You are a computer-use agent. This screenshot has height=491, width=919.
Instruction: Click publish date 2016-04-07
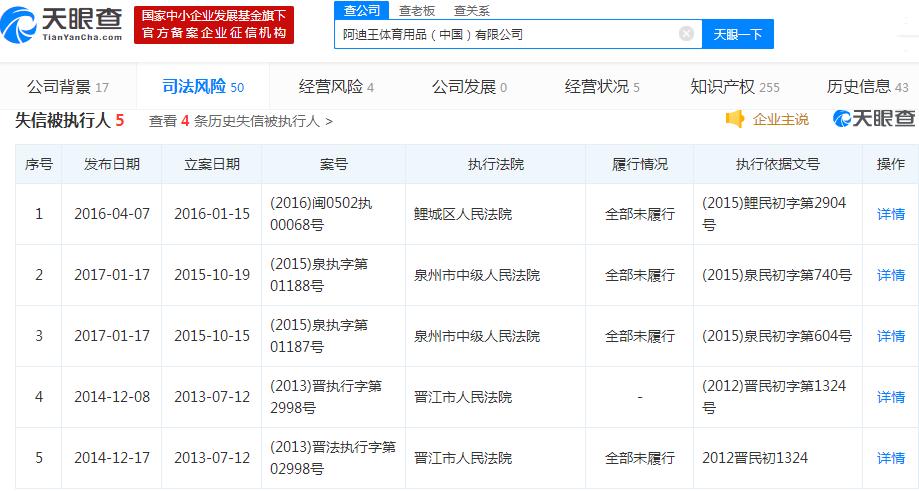112,214
